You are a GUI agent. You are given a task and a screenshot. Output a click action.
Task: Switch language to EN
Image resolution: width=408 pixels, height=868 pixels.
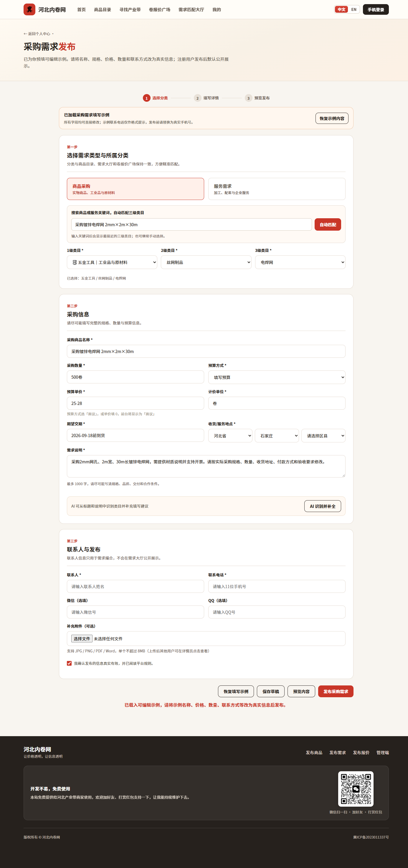[354, 9]
